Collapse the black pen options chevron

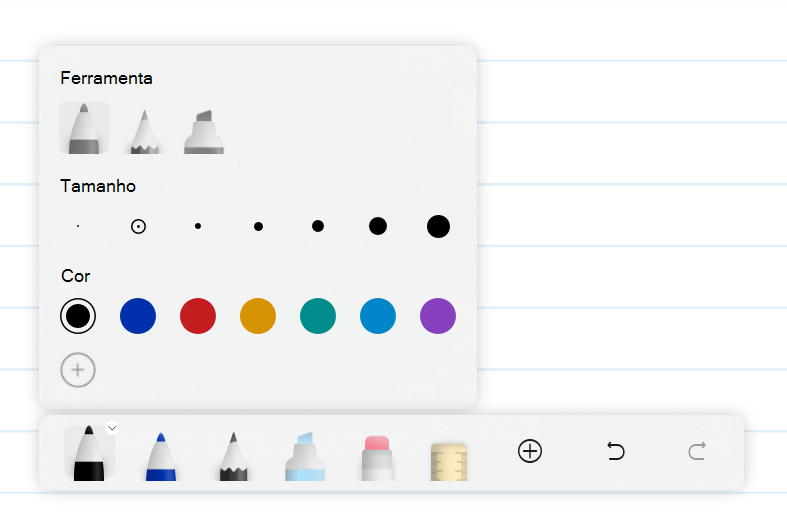click(x=112, y=428)
